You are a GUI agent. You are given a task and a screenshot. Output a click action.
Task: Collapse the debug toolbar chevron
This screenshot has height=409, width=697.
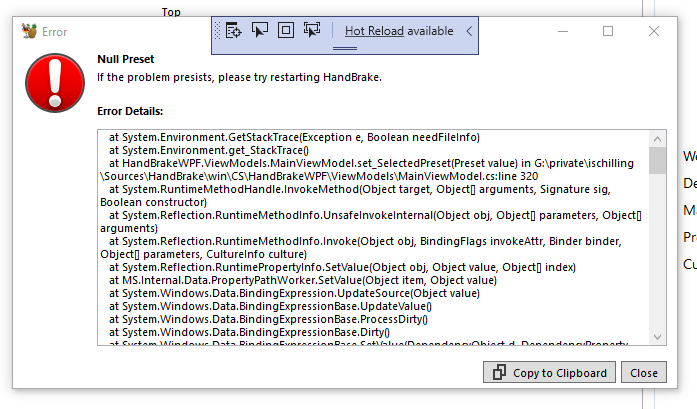469,31
